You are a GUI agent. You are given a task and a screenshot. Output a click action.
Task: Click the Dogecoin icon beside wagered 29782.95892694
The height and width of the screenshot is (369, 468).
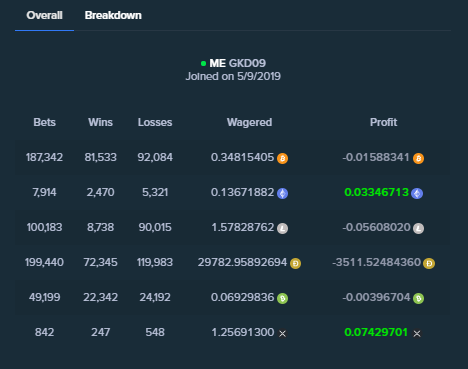pos(295,263)
